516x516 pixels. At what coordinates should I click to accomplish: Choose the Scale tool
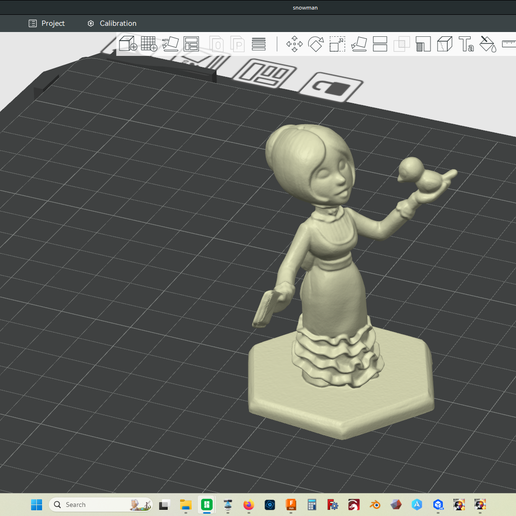click(337, 44)
